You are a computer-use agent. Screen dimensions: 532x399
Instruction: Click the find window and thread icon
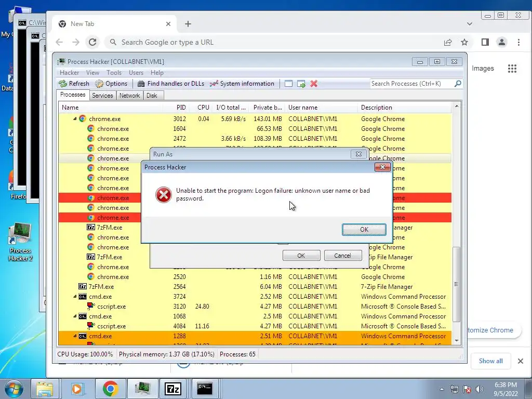[301, 84]
